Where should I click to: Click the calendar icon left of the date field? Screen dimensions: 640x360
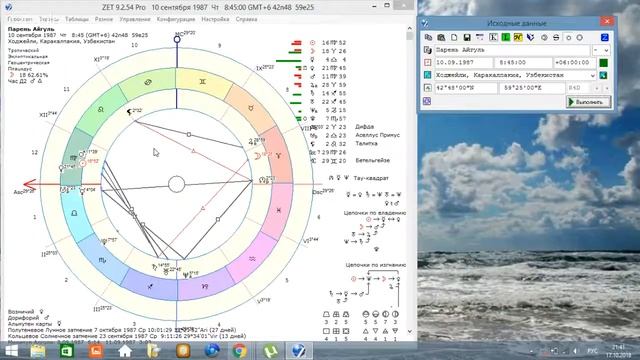(427, 62)
